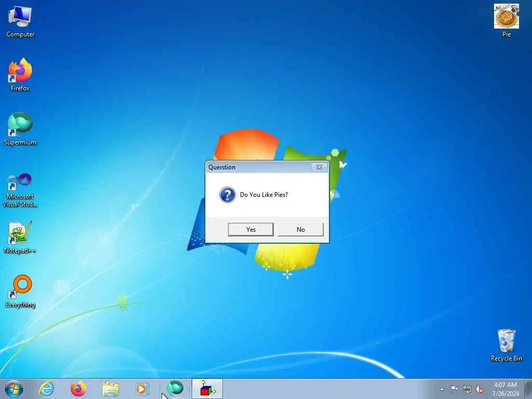
Task: Select the Recycle Bin icon
Action: [506, 345]
